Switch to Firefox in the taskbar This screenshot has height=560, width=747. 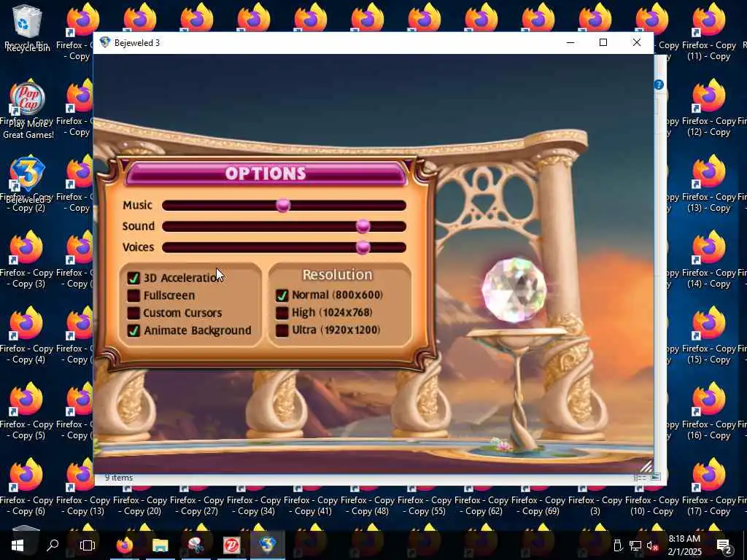point(124,545)
